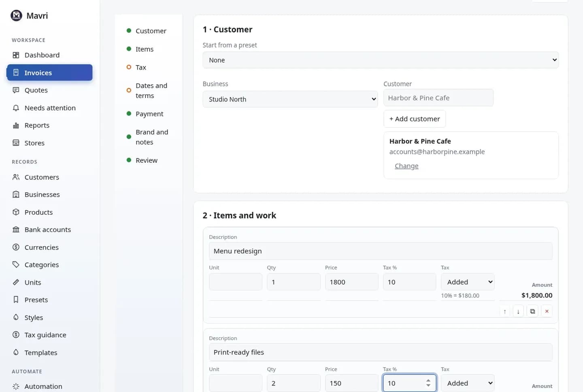Open the Start from a preset dropdown
The height and width of the screenshot is (392, 583).
coord(381,60)
